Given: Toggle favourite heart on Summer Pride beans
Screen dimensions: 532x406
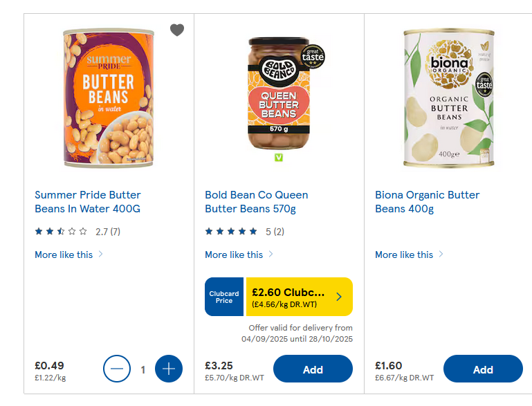Looking at the screenshot, I should coord(177,30).
